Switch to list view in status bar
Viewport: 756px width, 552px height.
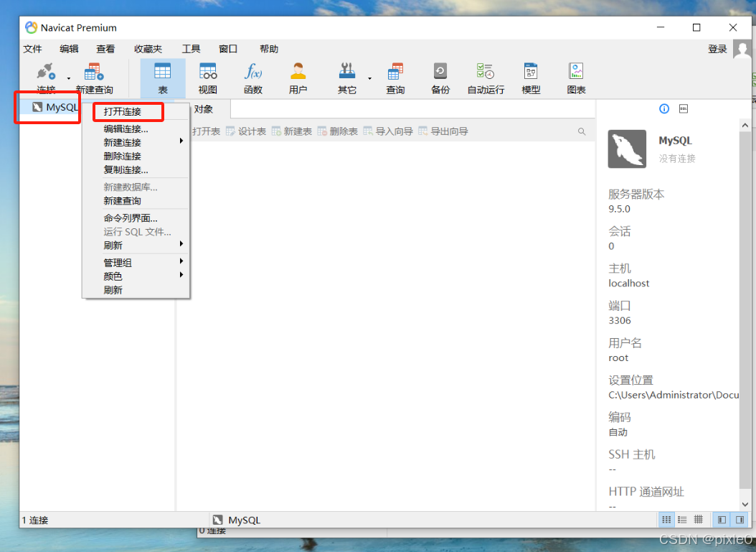(x=682, y=520)
